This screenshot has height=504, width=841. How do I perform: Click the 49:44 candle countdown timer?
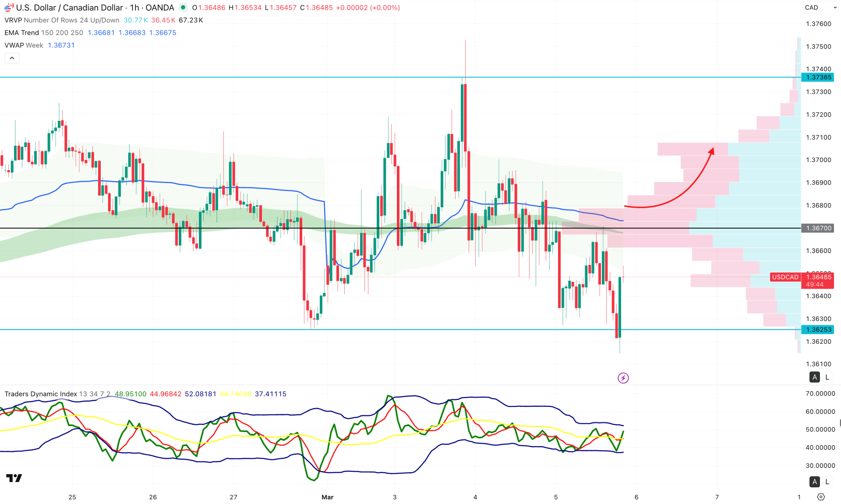(816, 284)
